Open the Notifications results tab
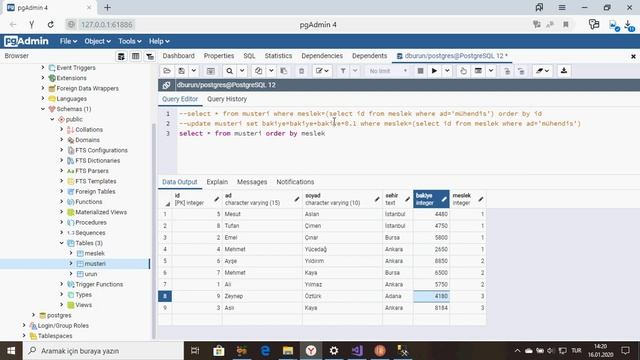 pos(295,182)
